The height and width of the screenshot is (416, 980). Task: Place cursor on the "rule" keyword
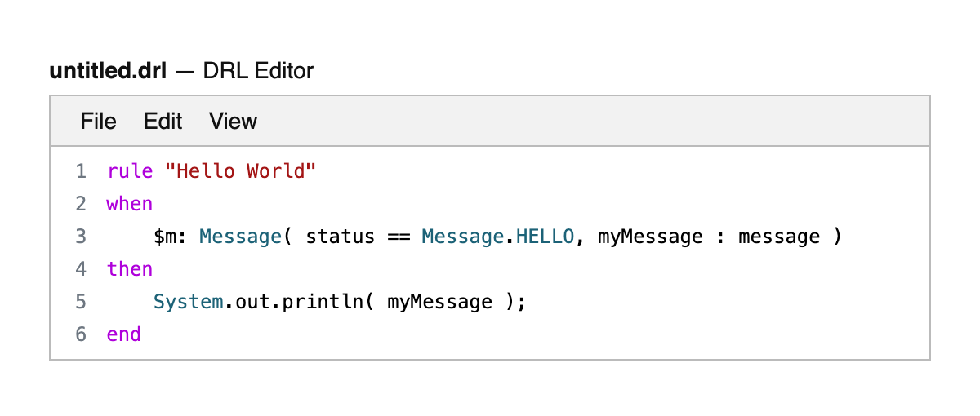pos(130,171)
